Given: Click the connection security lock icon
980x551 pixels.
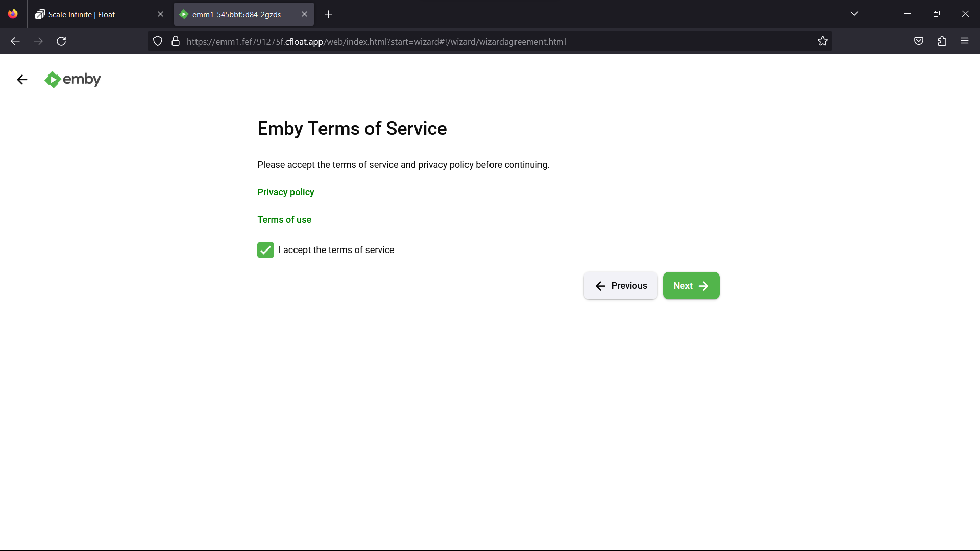Looking at the screenshot, I should coord(175,42).
